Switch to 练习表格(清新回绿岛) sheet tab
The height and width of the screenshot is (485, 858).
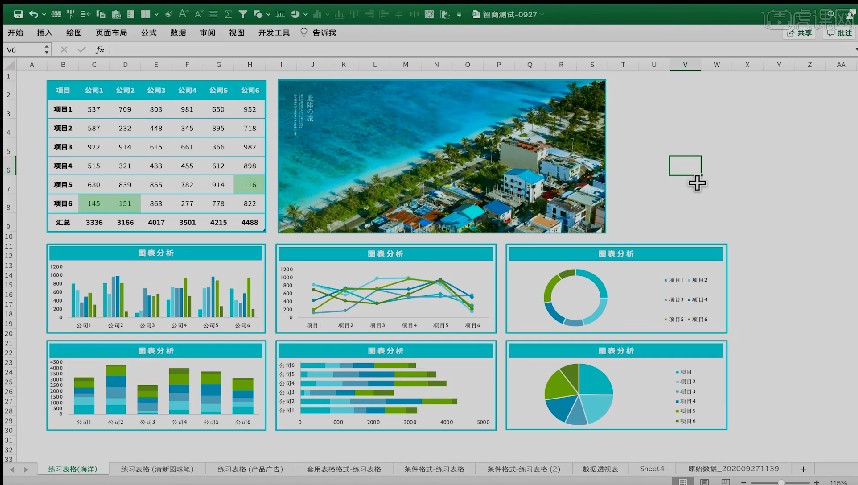click(157, 469)
